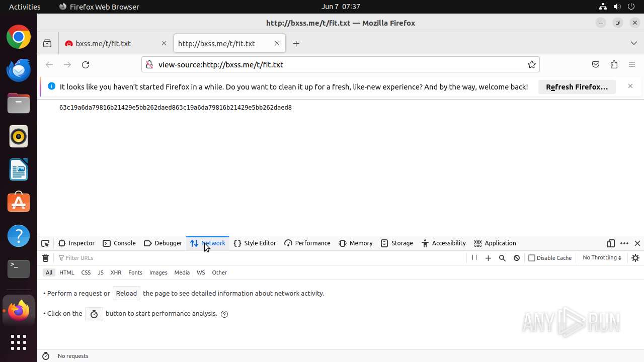Filter requests by XHR
This screenshot has width=644, height=362.
116,273
